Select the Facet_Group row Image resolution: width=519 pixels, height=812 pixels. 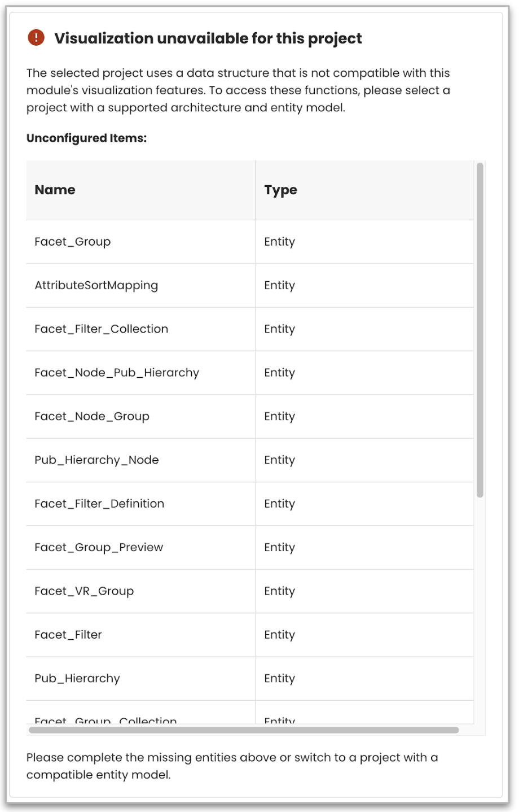[x=73, y=242]
